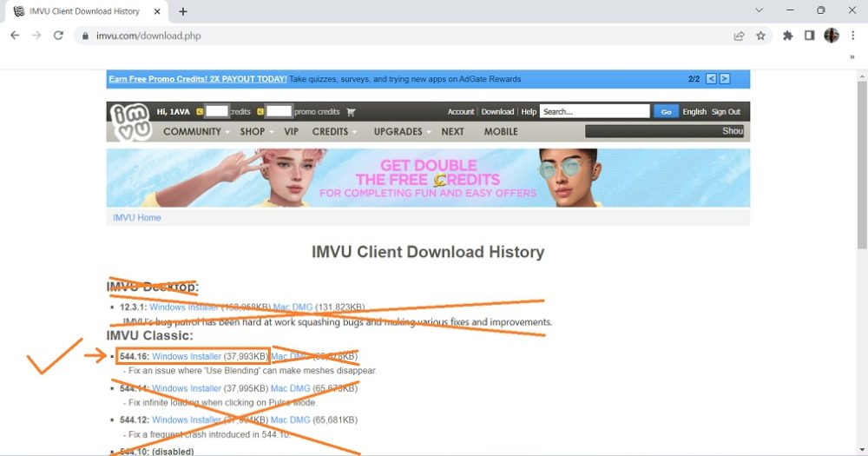This screenshot has height=456, width=868.
Task: Click the IMVU logo icon
Action: tap(130, 122)
